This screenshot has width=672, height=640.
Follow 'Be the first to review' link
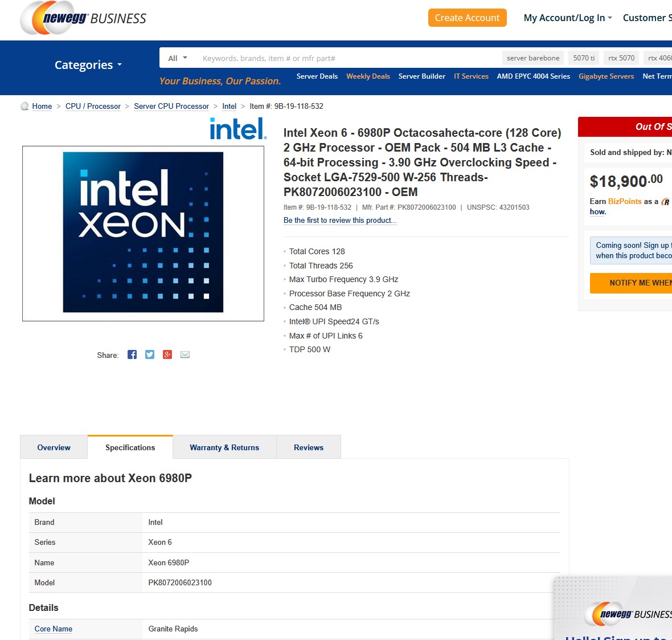tap(340, 221)
